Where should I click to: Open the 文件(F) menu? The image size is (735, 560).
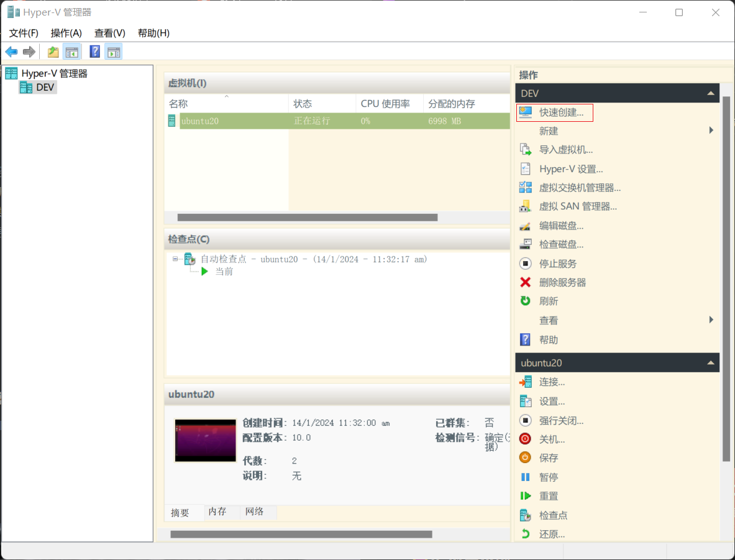24,33
